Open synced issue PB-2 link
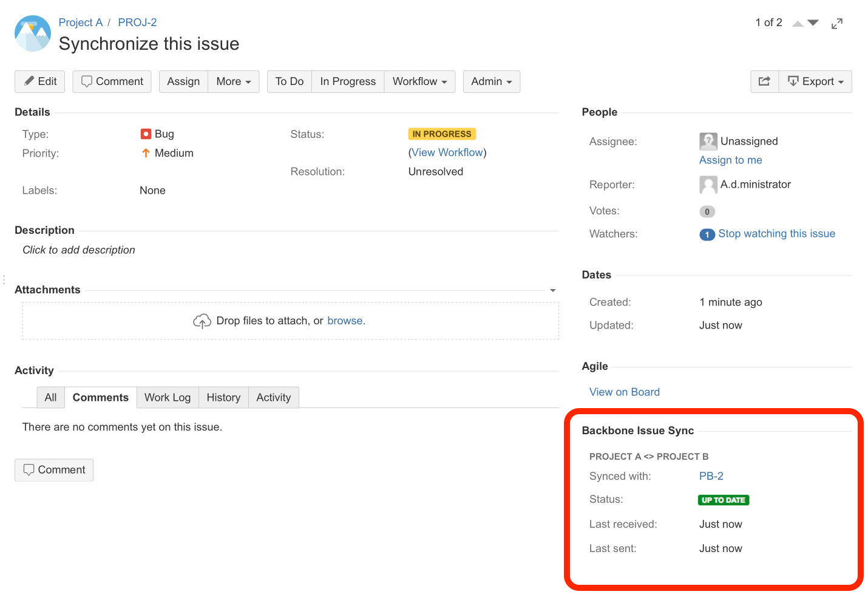 pyautogui.click(x=711, y=476)
